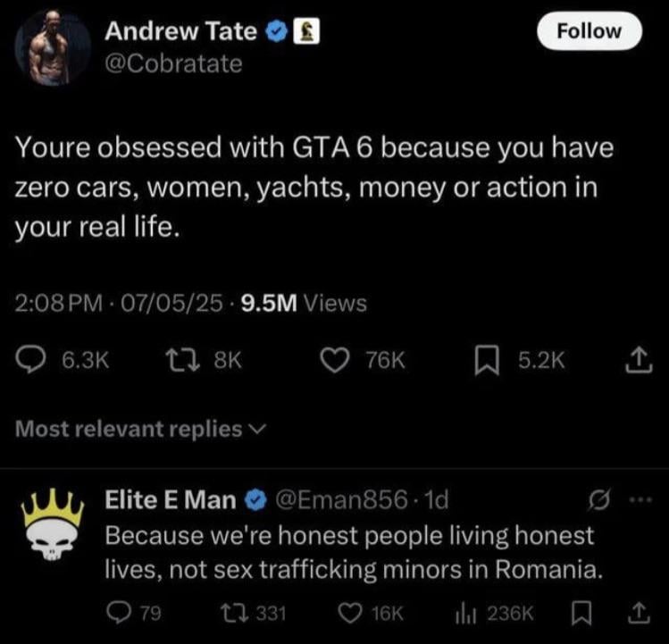This screenshot has height=644, width=669.
Task: Open the three-dot more menu on reply
Action: [640, 499]
